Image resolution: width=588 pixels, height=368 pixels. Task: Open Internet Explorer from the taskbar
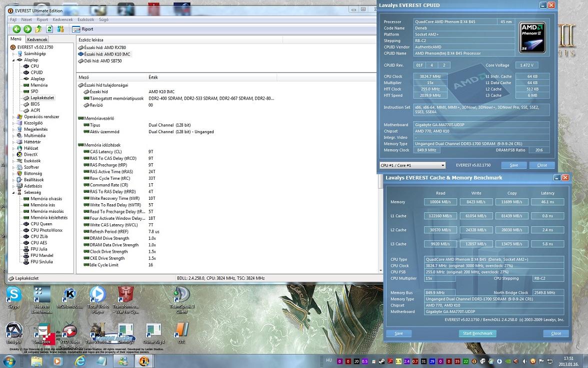coord(80,361)
